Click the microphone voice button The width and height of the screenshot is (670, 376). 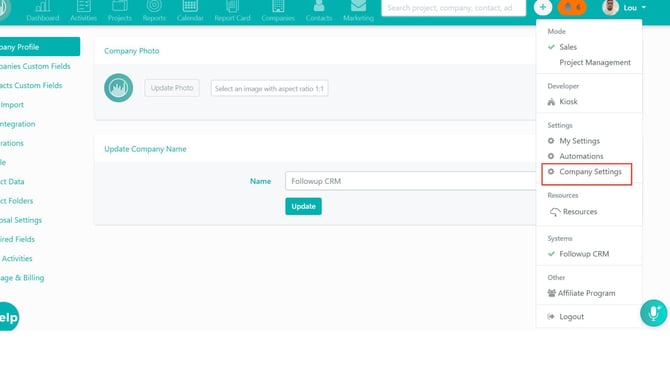653,313
